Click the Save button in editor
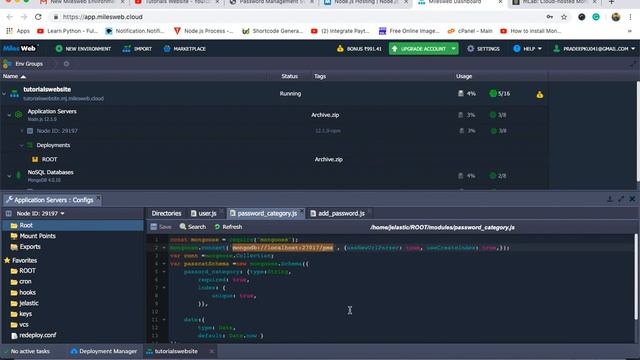 [x=161, y=227]
